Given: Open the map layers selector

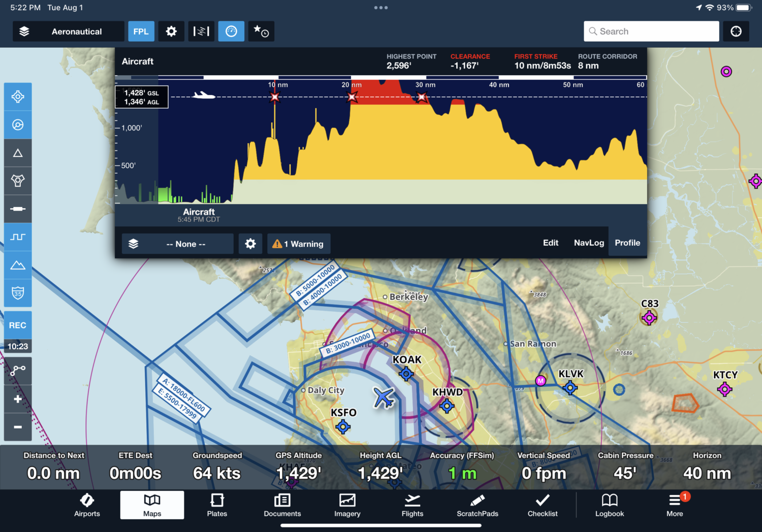Looking at the screenshot, I should click(x=24, y=31).
